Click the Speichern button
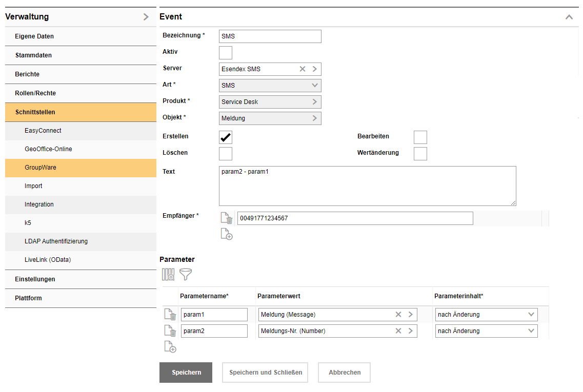Screen dimensions: 583x392 tap(186, 373)
